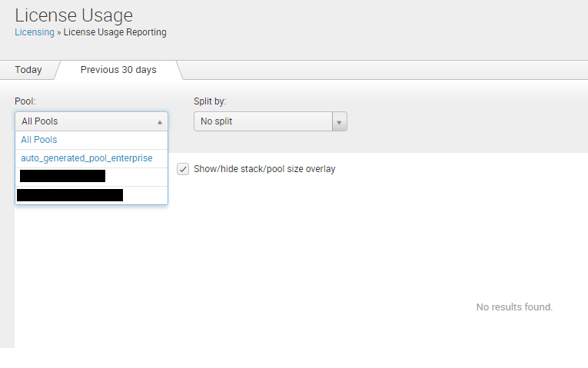Toggle the stack/pool size overlay checkbox
Image resolution: width=588 pixels, height=368 pixels.
point(183,169)
